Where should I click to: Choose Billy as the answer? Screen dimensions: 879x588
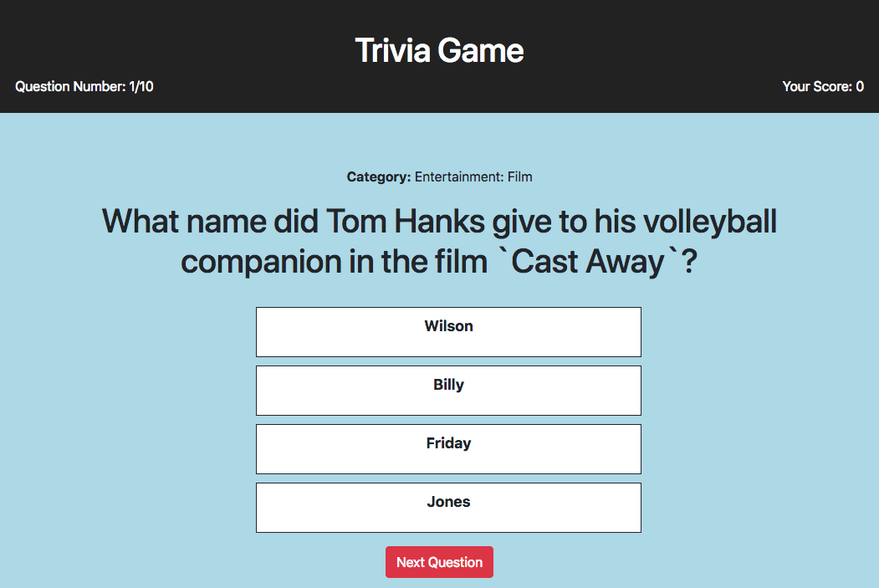[x=448, y=390]
